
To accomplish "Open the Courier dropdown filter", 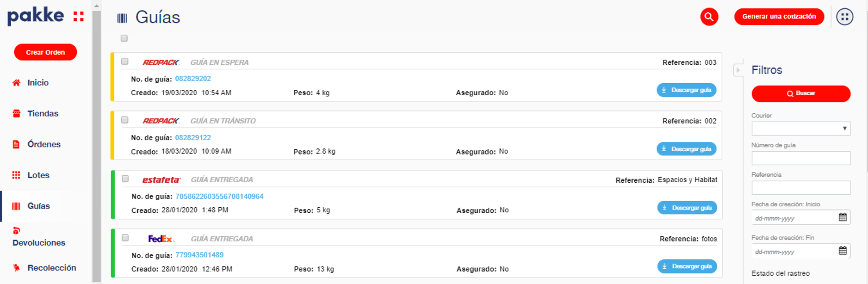I will [801, 128].
